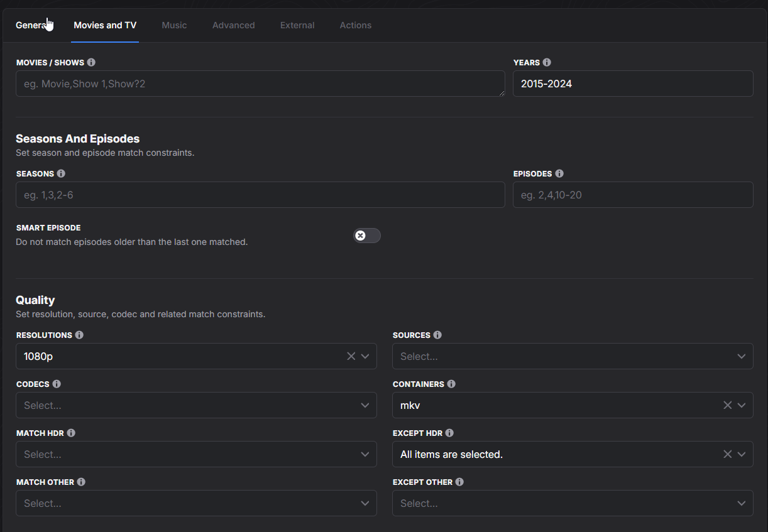
Task: Click into the Years input field
Action: pos(632,84)
